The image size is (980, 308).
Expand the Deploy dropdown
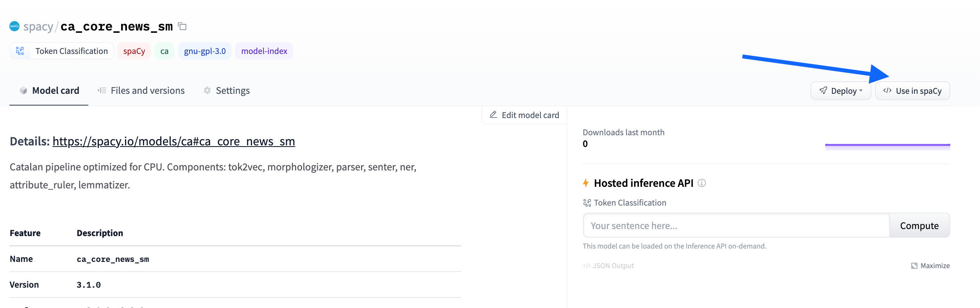tap(841, 91)
